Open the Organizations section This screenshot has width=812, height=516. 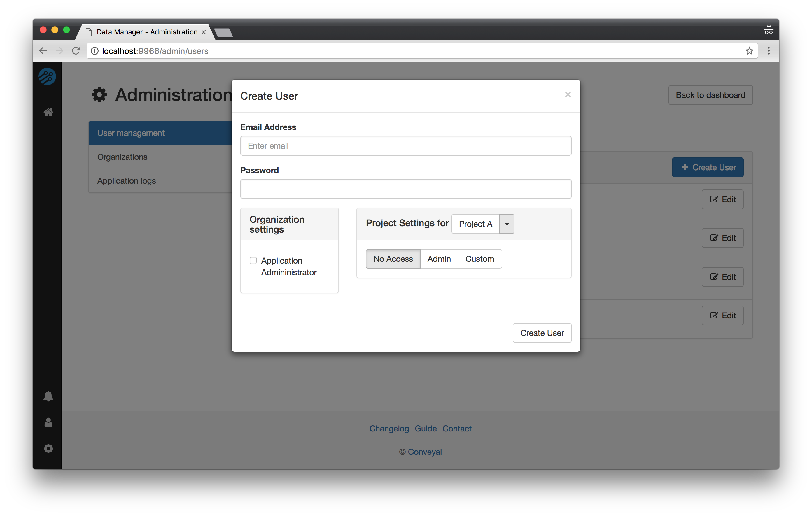point(160,157)
